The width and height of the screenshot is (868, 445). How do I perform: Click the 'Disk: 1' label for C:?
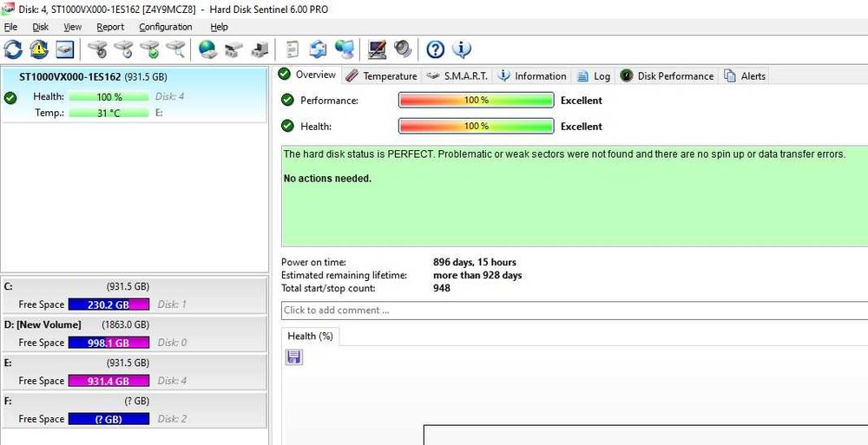tap(172, 304)
